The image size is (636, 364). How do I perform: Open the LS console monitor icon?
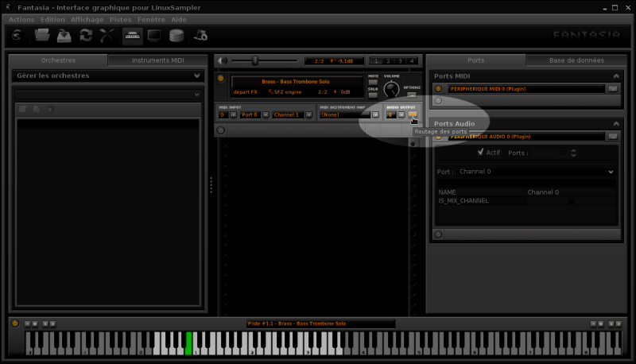[154, 36]
